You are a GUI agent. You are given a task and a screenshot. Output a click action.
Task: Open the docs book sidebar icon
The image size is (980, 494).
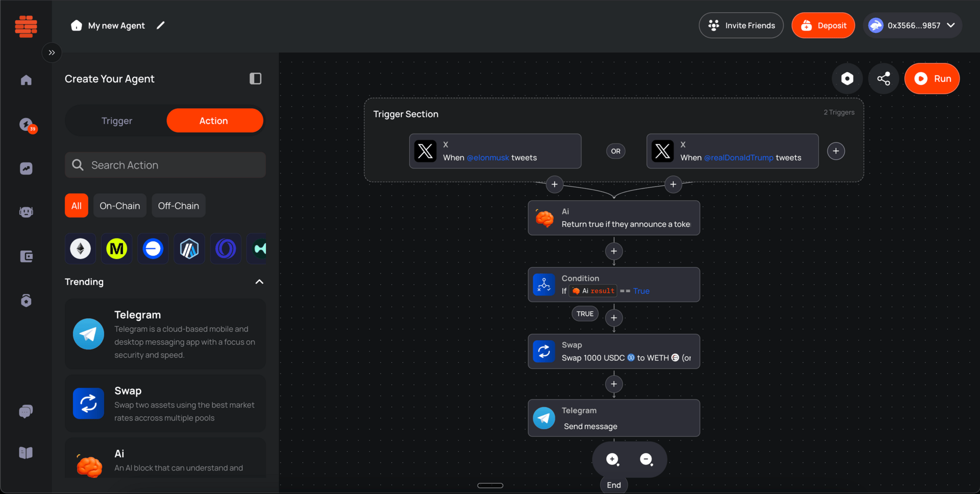(x=26, y=453)
